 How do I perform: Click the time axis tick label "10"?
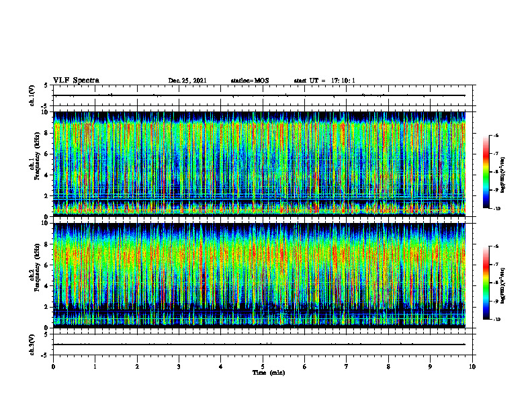pos(472,367)
